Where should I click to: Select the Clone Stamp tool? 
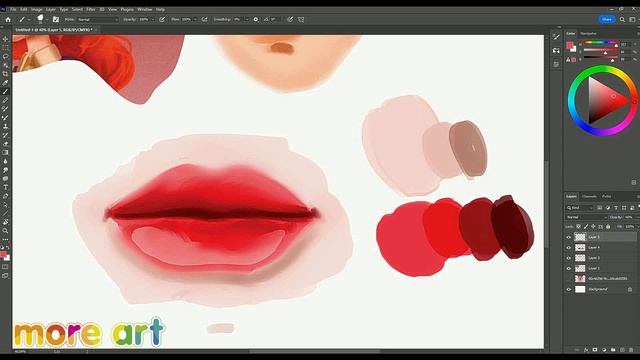point(5,126)
